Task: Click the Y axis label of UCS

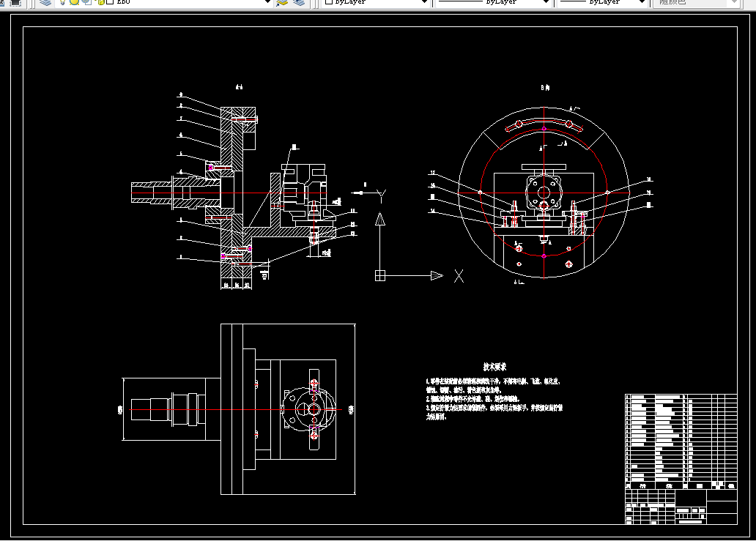Action: point(382,196)
